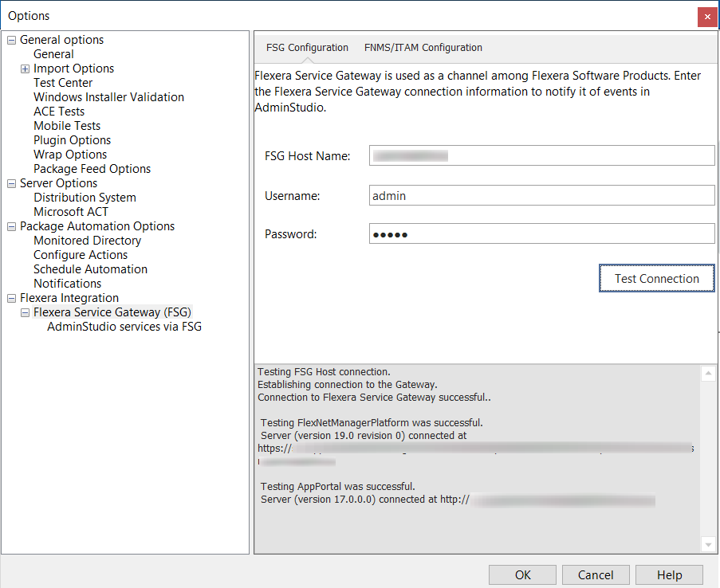Image resolution: width=720 pixels, height=588 pixels.
Task: Close the Options window
Action: click(706, 17)
